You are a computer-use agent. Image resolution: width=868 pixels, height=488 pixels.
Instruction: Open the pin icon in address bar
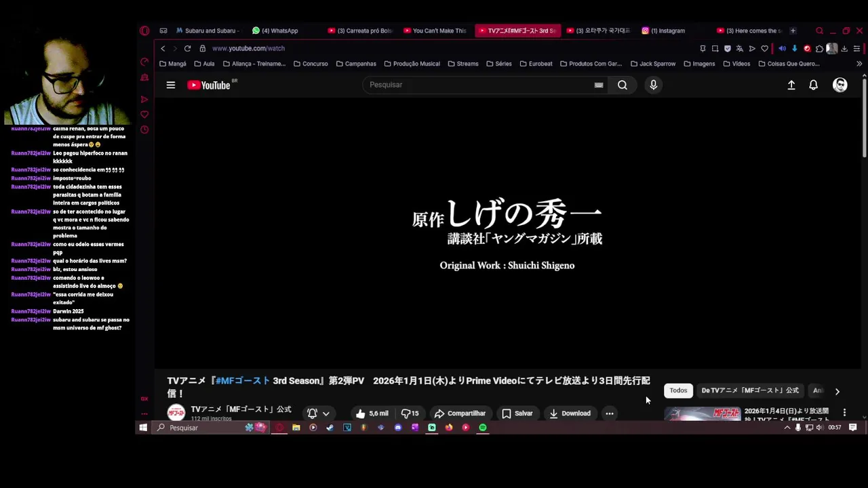(x=703, y=48)
